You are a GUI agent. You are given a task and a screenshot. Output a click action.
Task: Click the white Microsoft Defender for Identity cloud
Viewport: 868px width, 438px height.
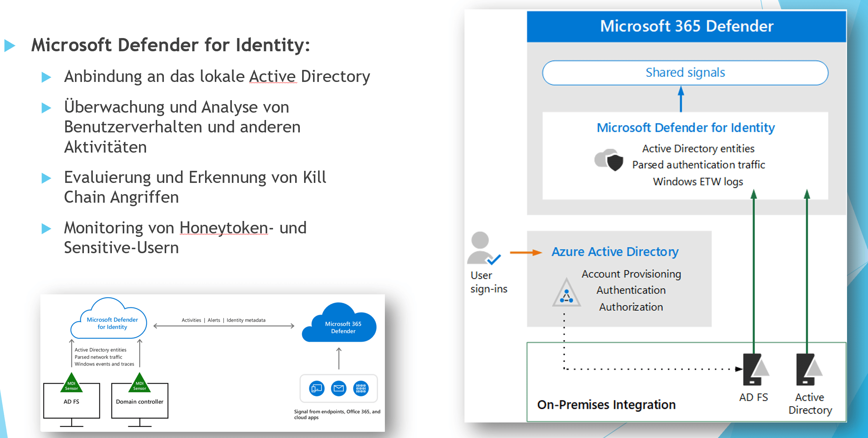[x=109, y=318]
